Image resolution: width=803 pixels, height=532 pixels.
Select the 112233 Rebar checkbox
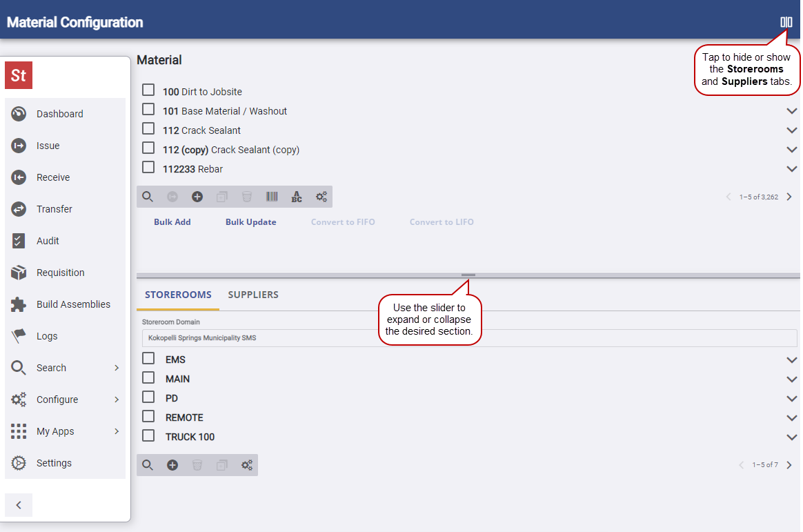(x=148, y=168)
